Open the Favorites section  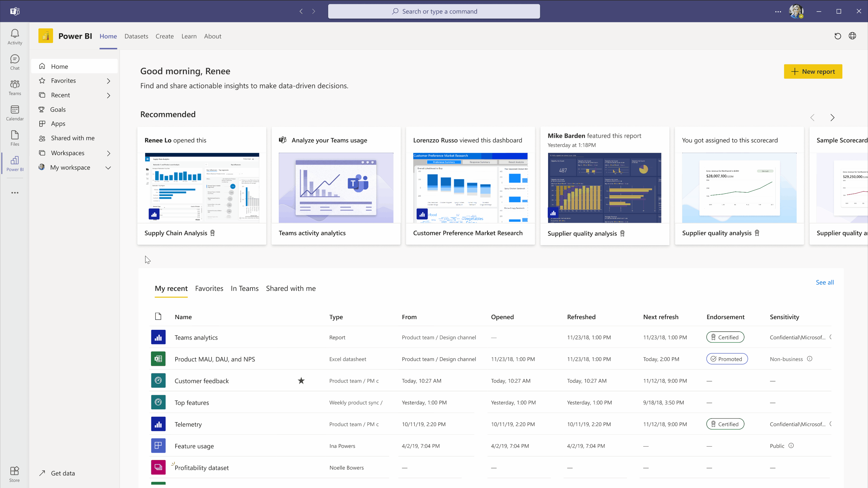click(63, 80)
